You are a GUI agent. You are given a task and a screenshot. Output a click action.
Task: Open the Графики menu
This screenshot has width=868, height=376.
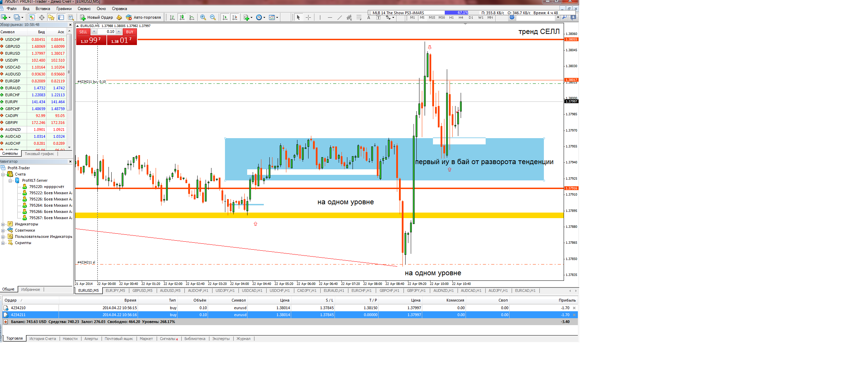coord(64,9)
